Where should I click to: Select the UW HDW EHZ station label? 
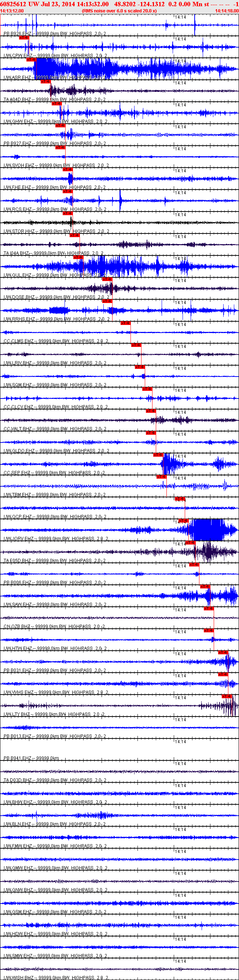pos(55,934)
